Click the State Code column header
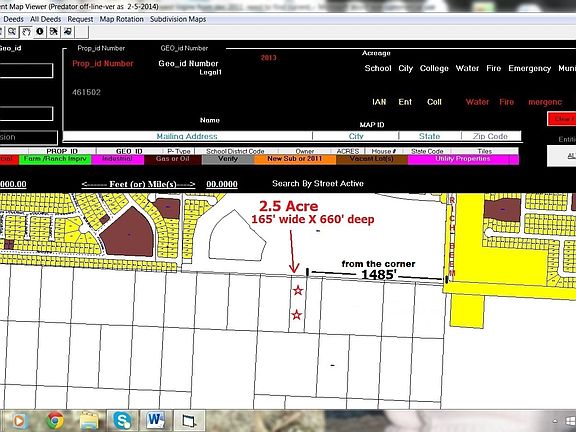576x432 pixels. click(427, 151)
